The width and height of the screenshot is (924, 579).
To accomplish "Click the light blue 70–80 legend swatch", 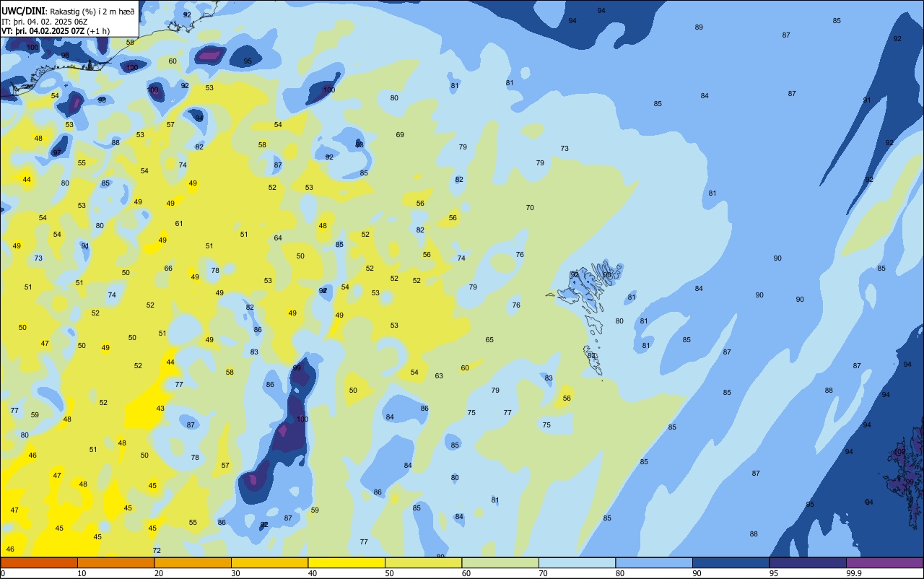I will click(577, 562).
